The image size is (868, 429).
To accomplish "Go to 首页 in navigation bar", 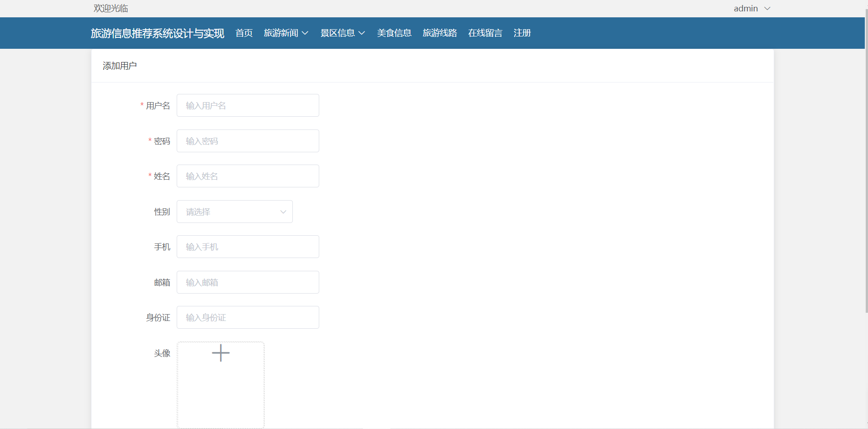I will click(244, 33).
